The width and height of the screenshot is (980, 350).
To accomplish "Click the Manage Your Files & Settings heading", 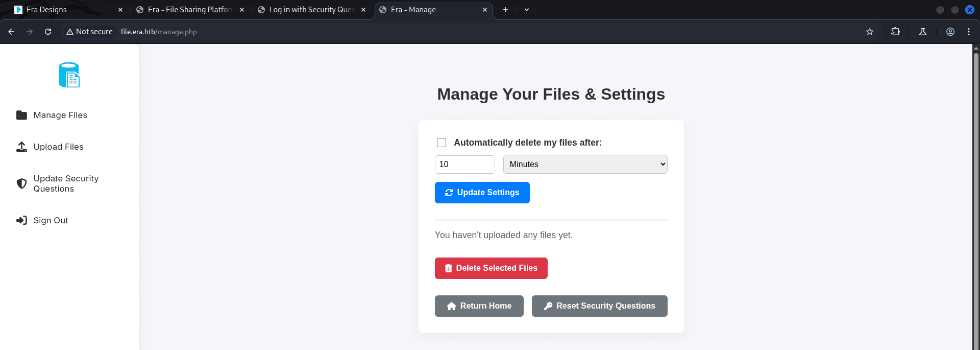I will click(551, 94).
